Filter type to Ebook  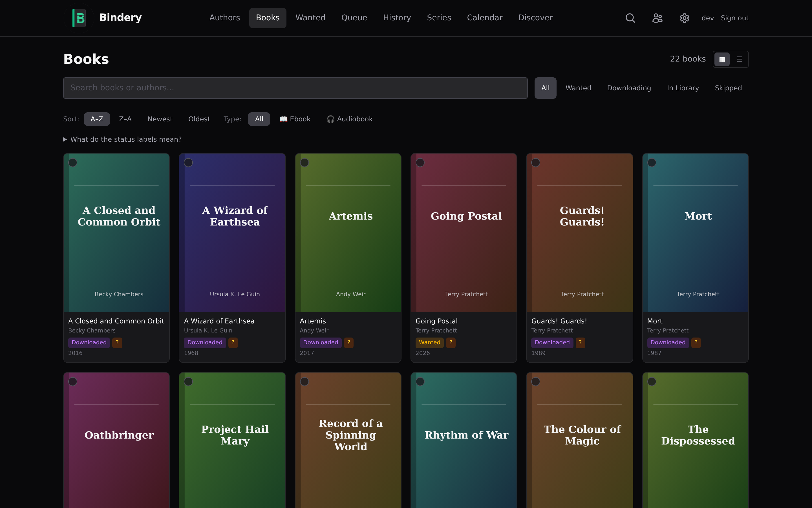295,119
